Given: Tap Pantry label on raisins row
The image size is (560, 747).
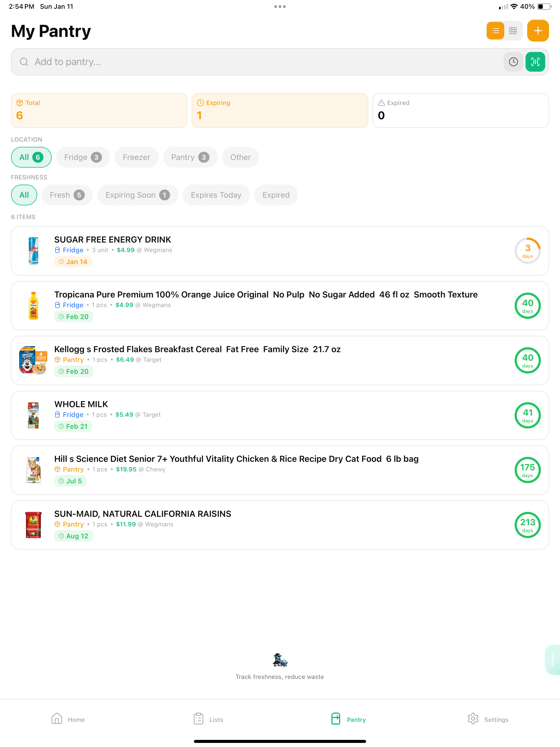Looking at the screenshot, I should point(69,524).
